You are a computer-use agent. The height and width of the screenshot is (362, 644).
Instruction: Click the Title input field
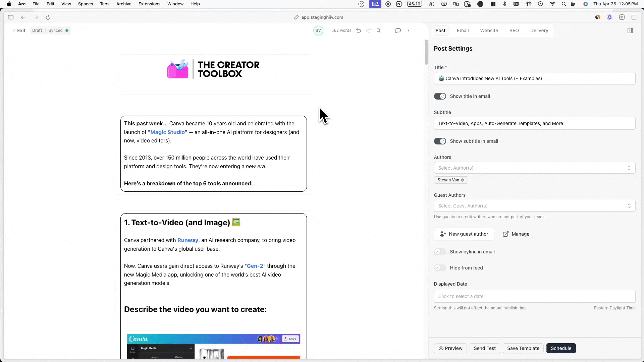(x=535, y=78)
